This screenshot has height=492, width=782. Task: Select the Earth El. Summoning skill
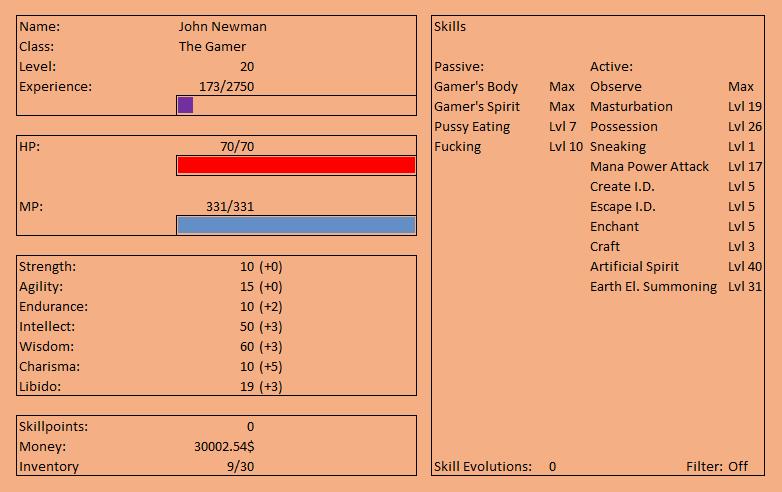(653, 287)
